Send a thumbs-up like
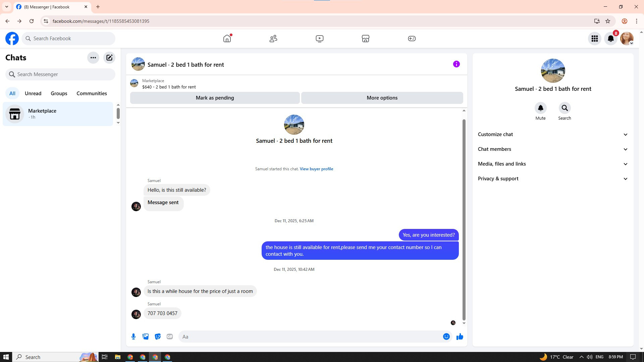This screenshot has height=362, width=644. 460,337
